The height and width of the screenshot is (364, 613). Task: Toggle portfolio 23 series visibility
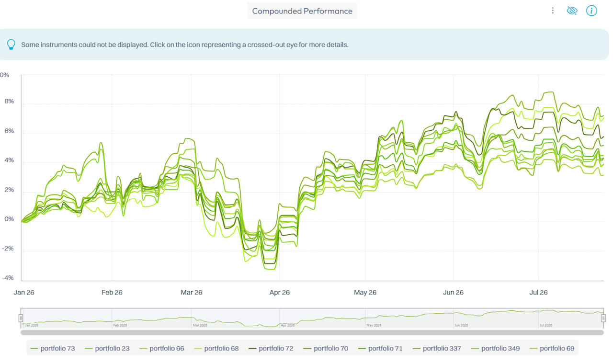point(107,348)
